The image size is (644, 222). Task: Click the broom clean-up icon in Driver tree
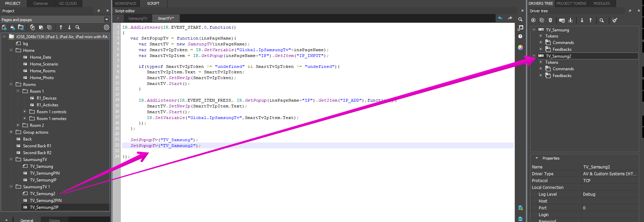[614, 20]
